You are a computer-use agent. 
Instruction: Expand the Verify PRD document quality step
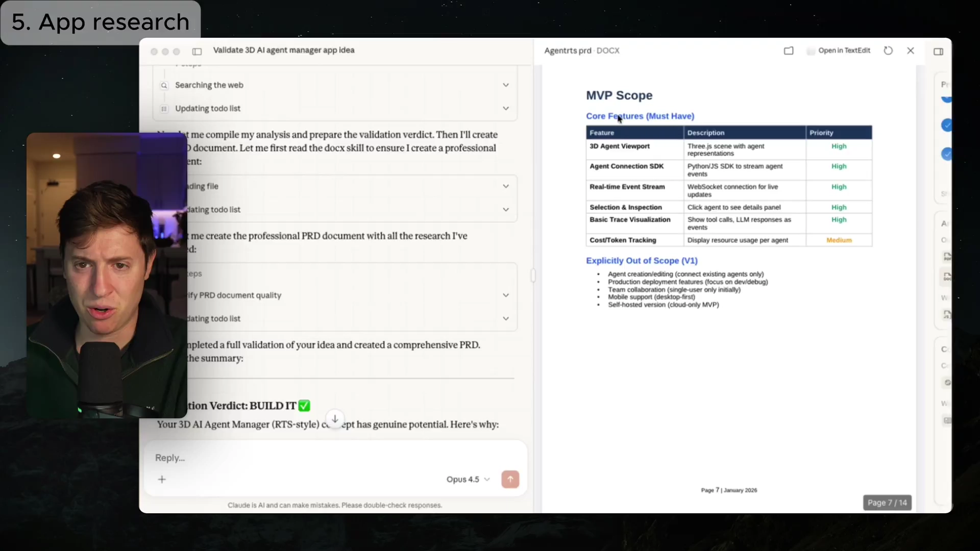[505, 295]
